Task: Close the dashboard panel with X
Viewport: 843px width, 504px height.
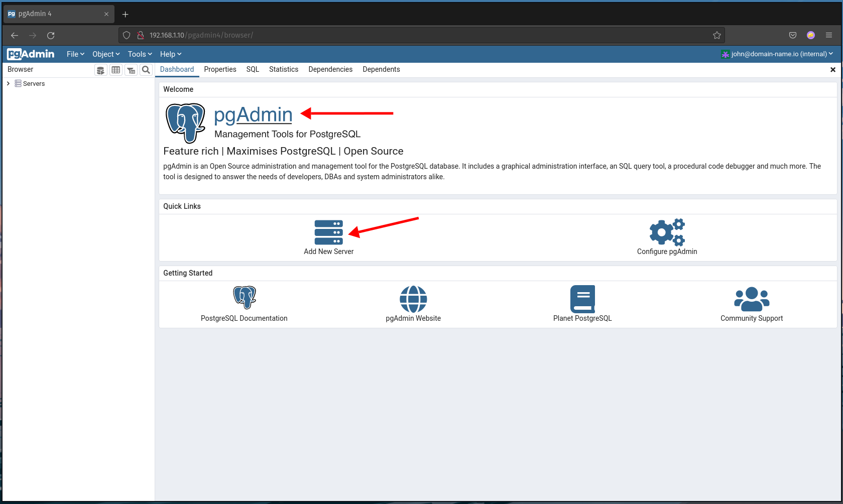Action: pyautogui.click(x=833, y=70)
